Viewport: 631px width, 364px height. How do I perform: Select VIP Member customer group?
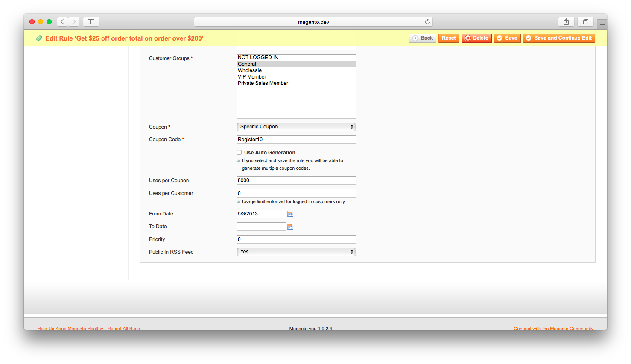(296, 77)
